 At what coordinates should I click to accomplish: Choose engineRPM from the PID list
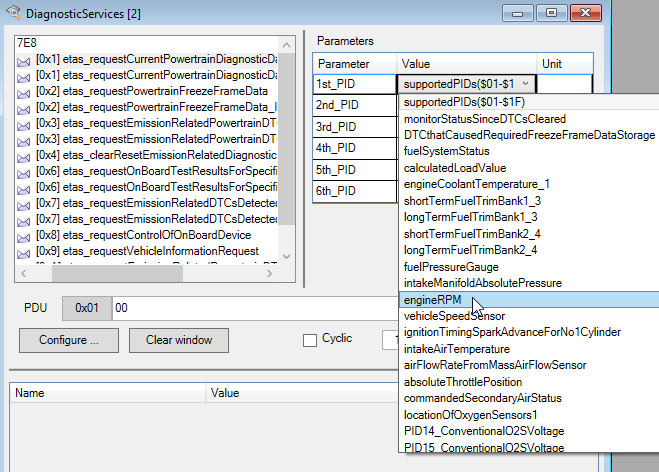pyautogui.click(x=431, y=299)
